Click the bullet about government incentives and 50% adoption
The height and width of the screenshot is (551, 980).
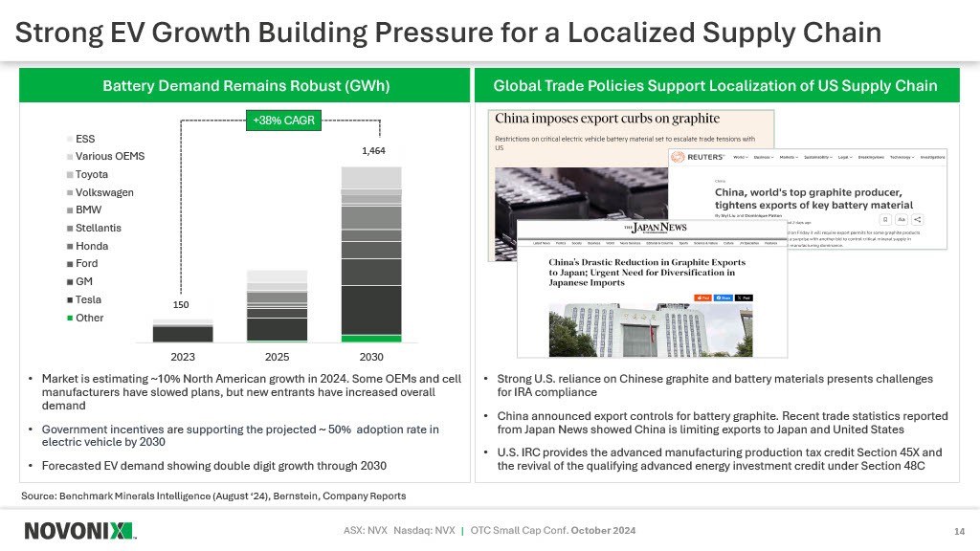point(240,435)
